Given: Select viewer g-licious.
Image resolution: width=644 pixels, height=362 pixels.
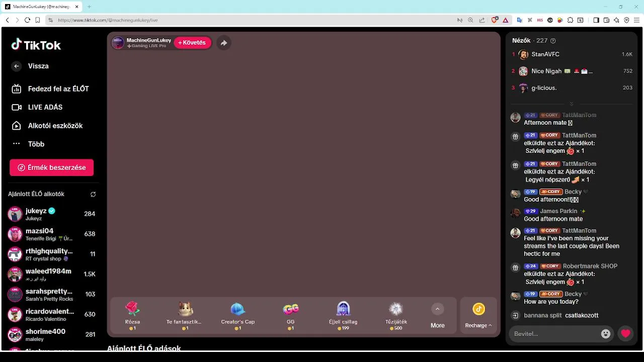Looking at the screenshot, I should click(572, 88).
